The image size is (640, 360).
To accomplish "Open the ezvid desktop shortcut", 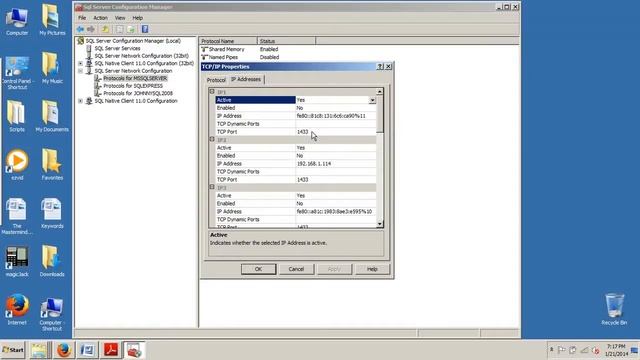I will (x=17, y=164).
